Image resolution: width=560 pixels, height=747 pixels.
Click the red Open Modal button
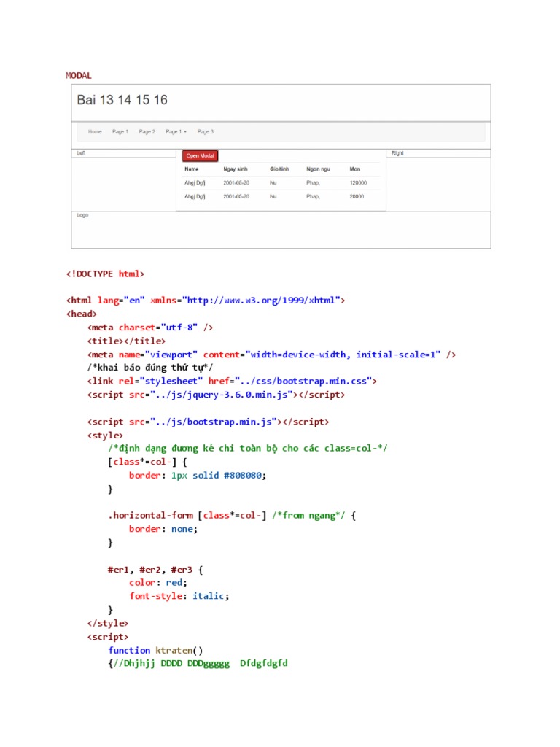coord(200,156)
